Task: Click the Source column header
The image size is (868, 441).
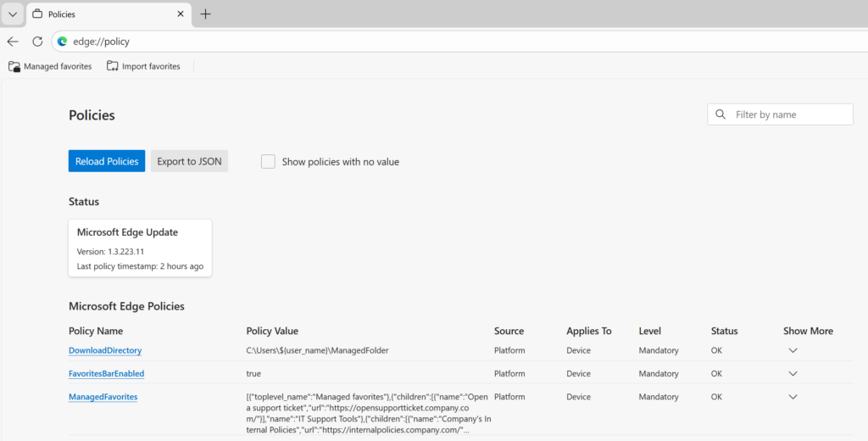Action: [x=509, y=331]
